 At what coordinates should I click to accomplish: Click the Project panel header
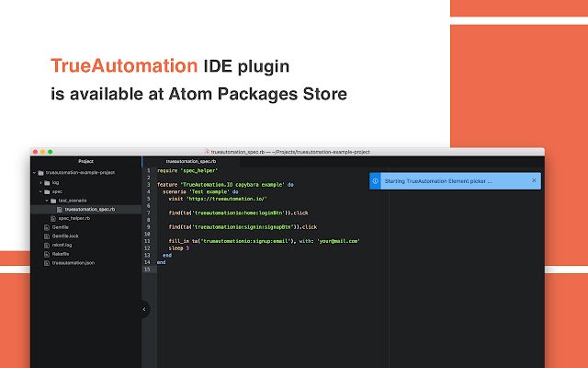click(x=85, y=162)
